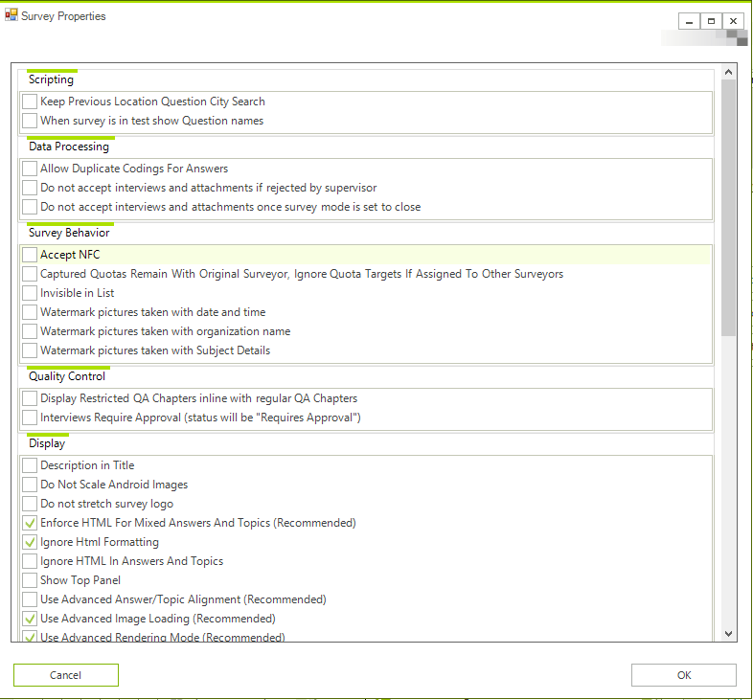This screenshot has width=753, height=700.
Task: Enable Watermark pictures taken with date and time
Action: click(30, 312)
